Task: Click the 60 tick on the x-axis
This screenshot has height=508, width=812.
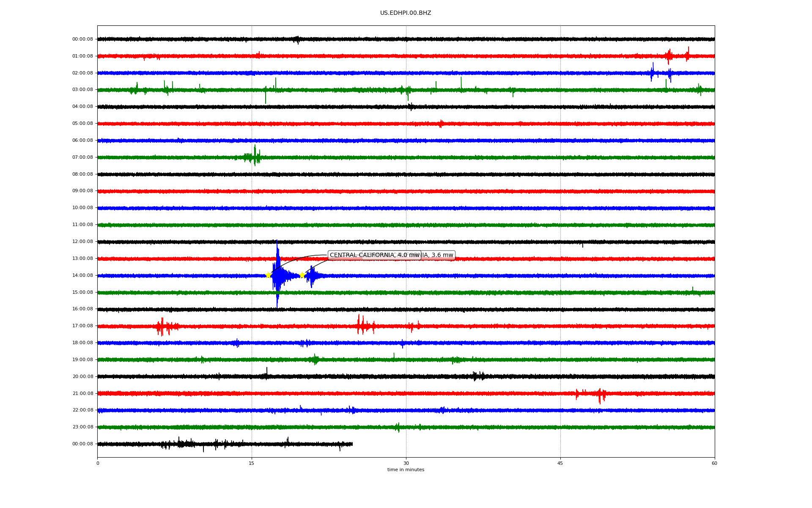Action: coord(714,464)
